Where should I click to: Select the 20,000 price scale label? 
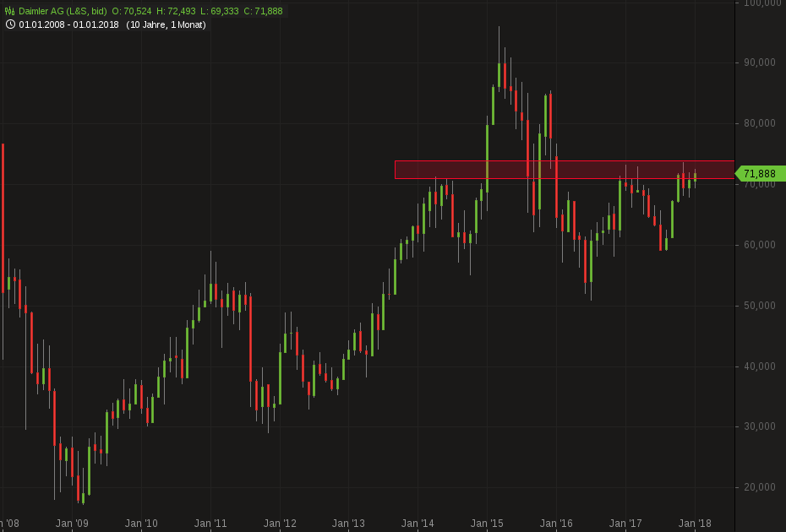(759, 488)
